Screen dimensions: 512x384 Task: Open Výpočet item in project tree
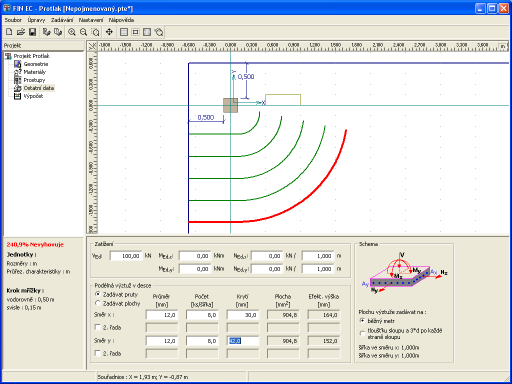pyautogui.click(x=33, y=96)
